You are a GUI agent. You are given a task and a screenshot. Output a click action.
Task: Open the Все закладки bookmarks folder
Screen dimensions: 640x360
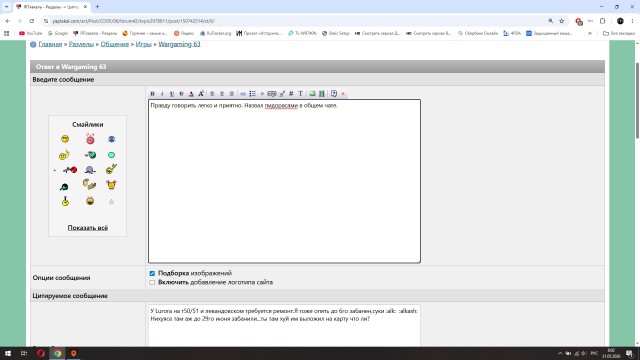coord(619,33)
